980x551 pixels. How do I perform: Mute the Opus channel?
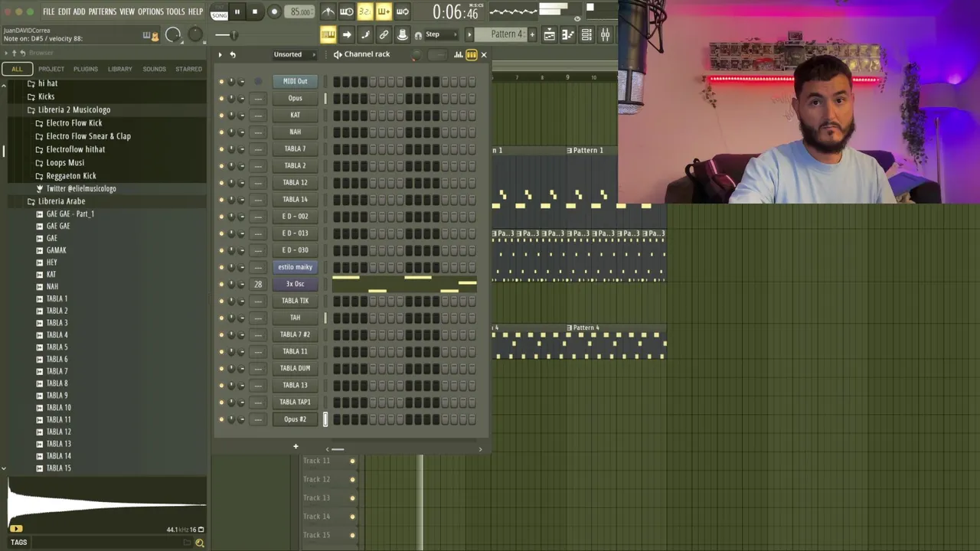point(222,99)
